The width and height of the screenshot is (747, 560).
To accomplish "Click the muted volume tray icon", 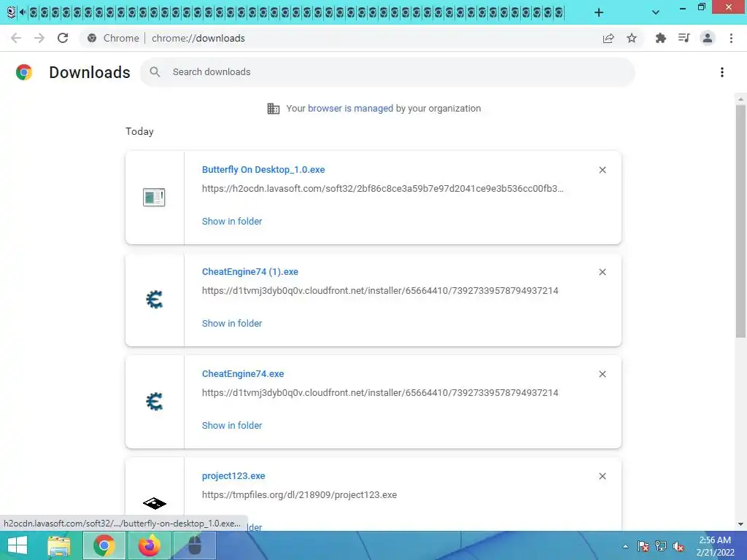I will pyautogui.click(x=678, y=546).
